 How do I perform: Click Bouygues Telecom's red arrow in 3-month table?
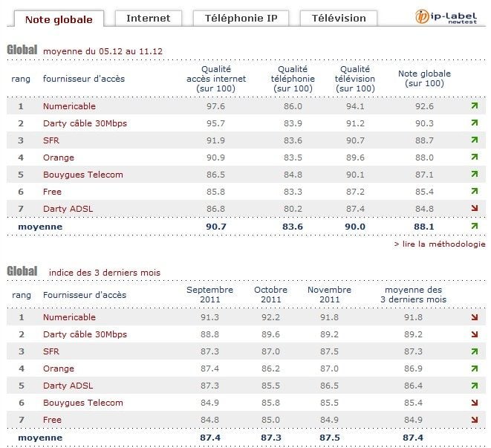tap(474, 403)
